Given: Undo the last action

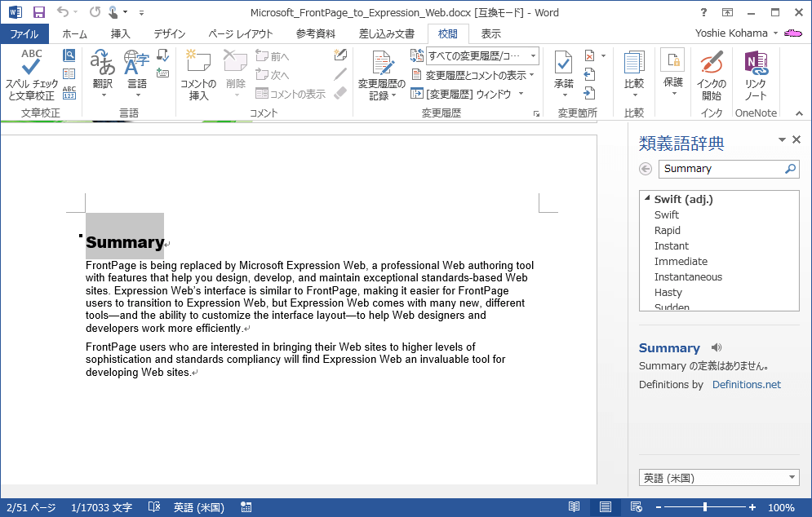Looking at the screenshot, I should pos(63,12).
